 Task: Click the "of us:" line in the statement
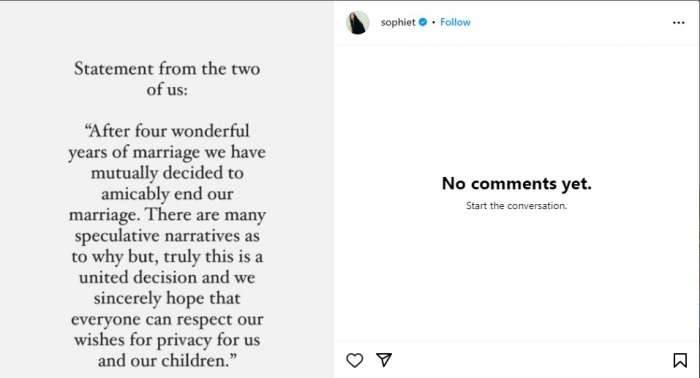tap(167, 90)
